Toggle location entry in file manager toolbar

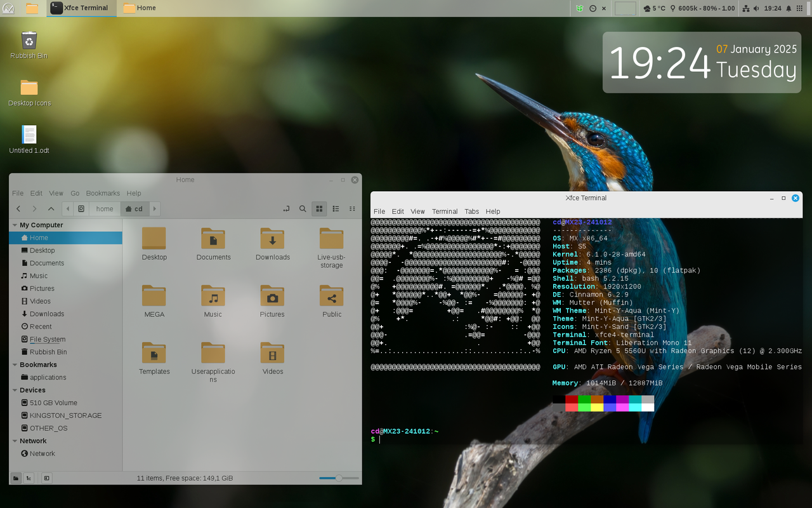pyautogui.click(x=287, y=208)
